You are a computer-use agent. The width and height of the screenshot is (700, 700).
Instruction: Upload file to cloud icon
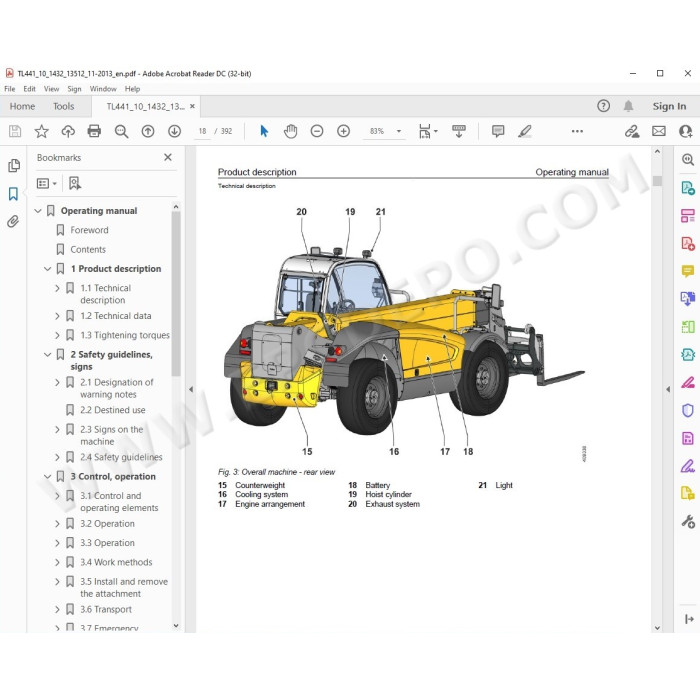tap(68, 131)
